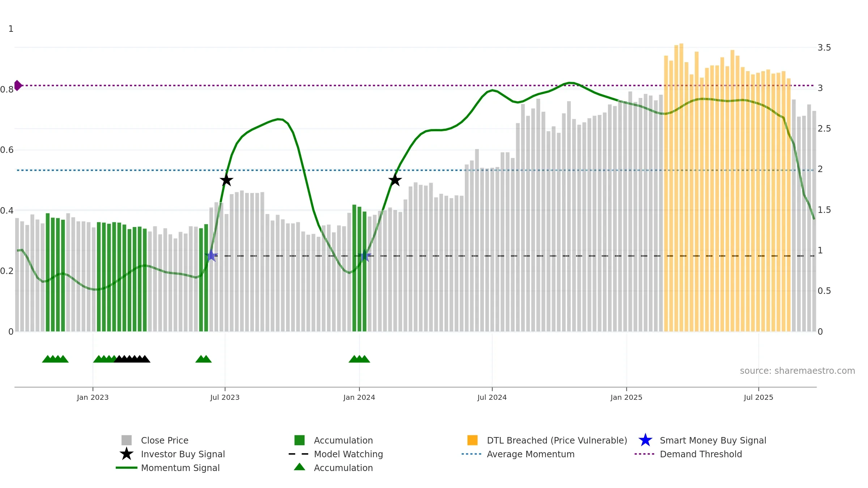Click the Jan 2025 x-axis label

coord(626,398)
